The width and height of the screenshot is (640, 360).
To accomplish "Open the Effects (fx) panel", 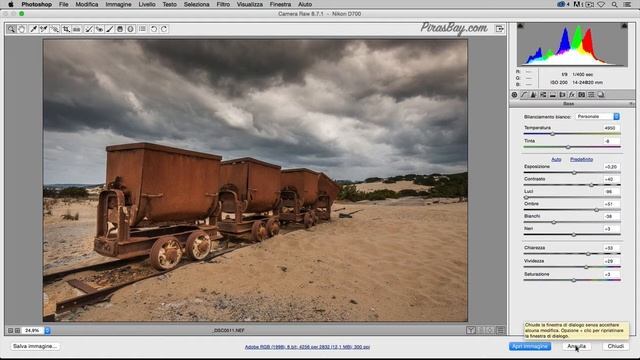I will (572, 95).
